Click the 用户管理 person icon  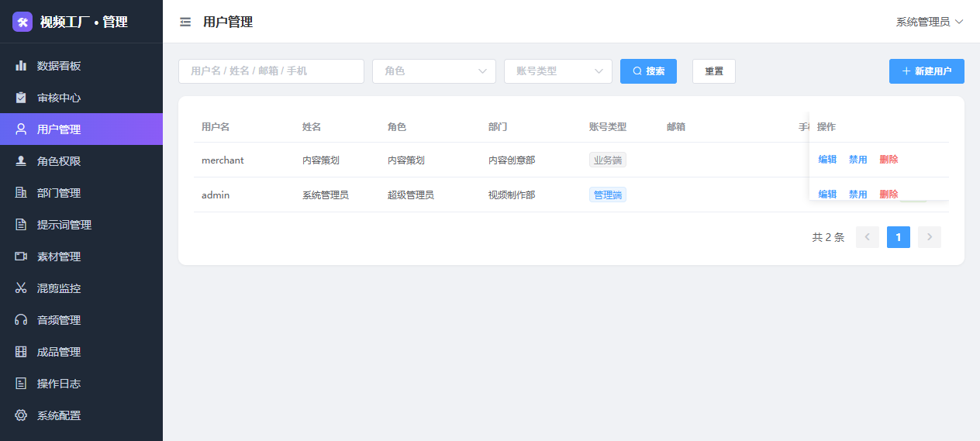coord(21,129)
